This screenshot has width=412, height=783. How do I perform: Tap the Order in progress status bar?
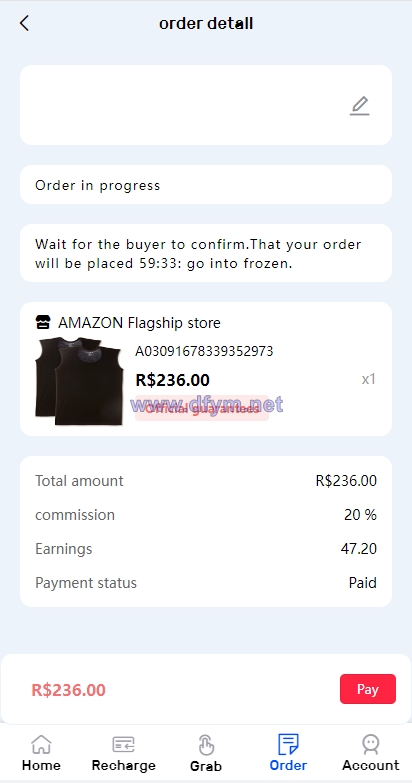point(206,184)
